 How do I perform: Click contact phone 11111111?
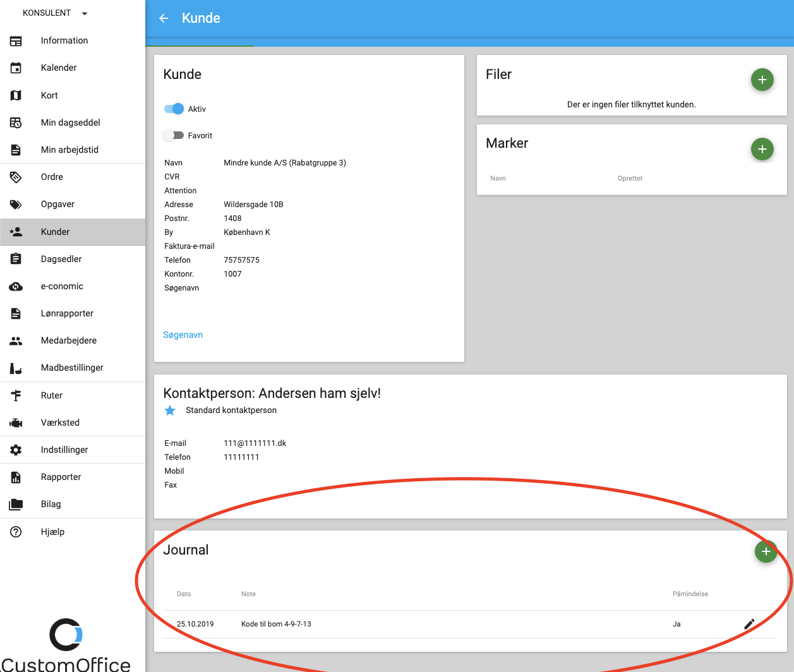[241, 457]
